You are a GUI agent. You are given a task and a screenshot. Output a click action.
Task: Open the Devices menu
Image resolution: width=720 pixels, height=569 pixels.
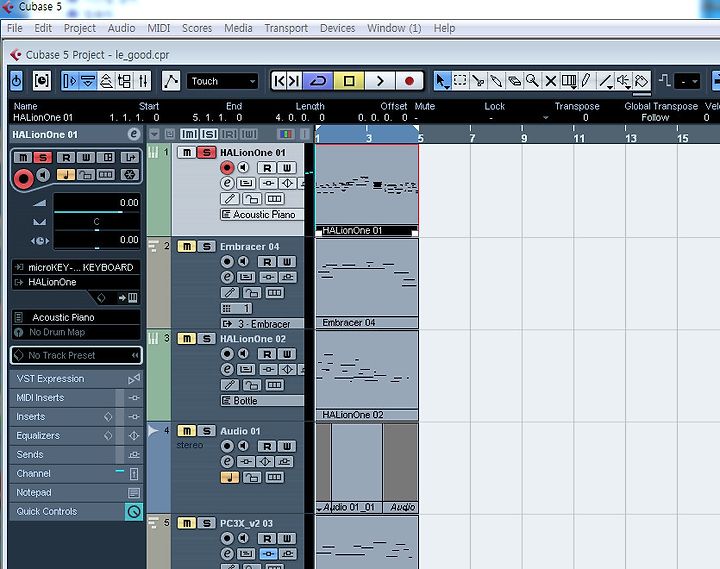pyautogui.click(x=338, y=28)
